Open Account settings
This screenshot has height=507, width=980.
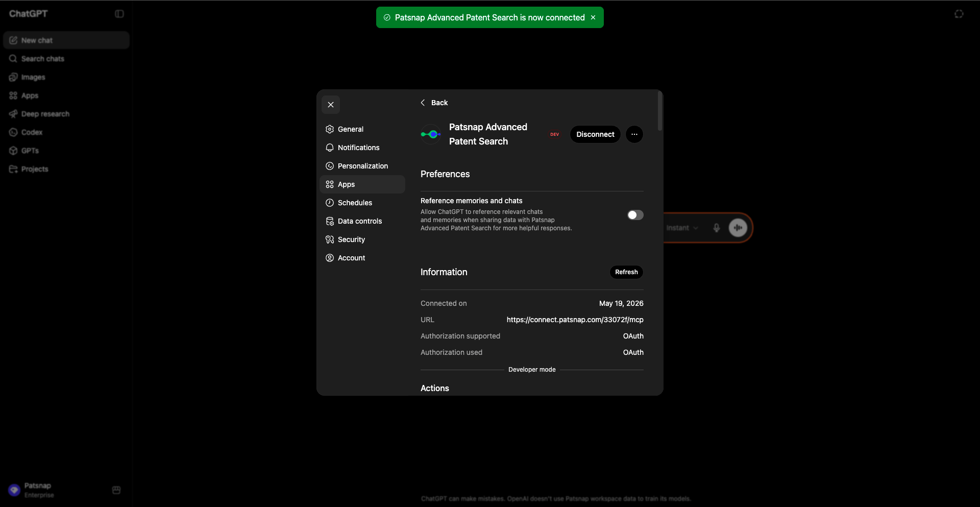tap(362, 258)
